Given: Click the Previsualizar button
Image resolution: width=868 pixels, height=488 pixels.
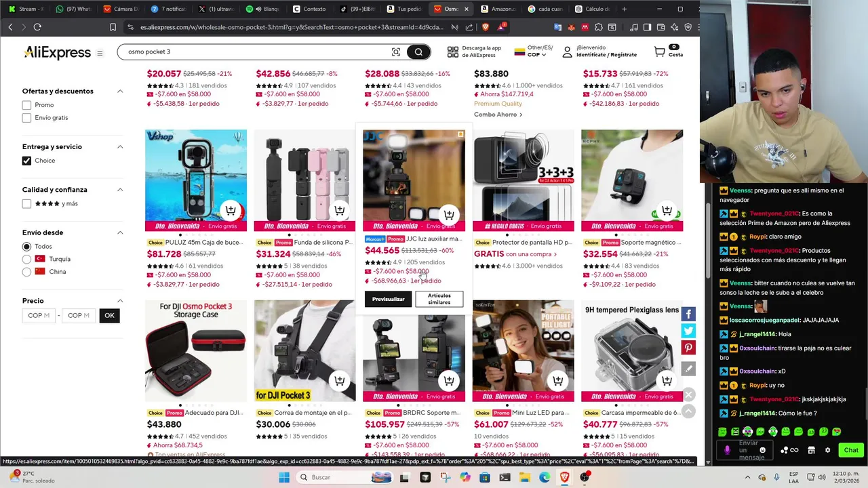Looking at the screenshot, I should pyautogui.click(x=388, y=299).
